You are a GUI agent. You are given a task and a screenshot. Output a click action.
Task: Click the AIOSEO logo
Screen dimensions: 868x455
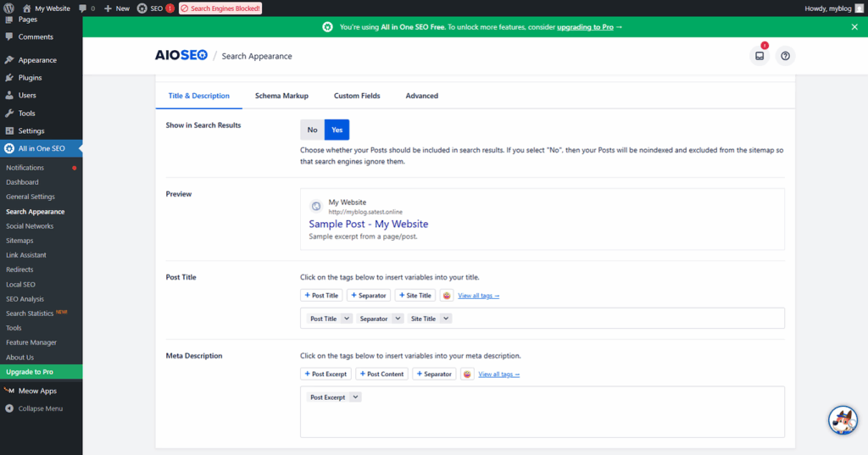point(181,55)
